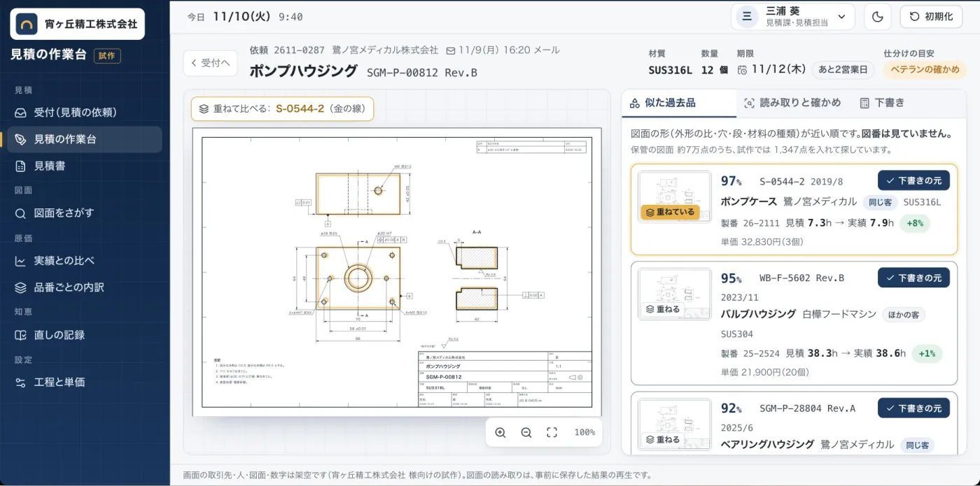Click the 図面をさがす magnifier icon
Image resolution: width=980 pixels, height=486 pixels.
(21, 213)
